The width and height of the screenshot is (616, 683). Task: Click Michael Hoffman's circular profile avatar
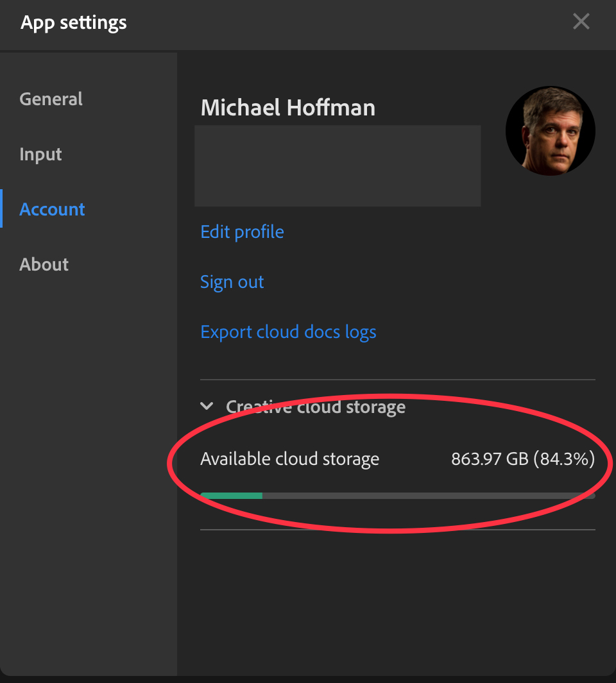pos(550,130)
